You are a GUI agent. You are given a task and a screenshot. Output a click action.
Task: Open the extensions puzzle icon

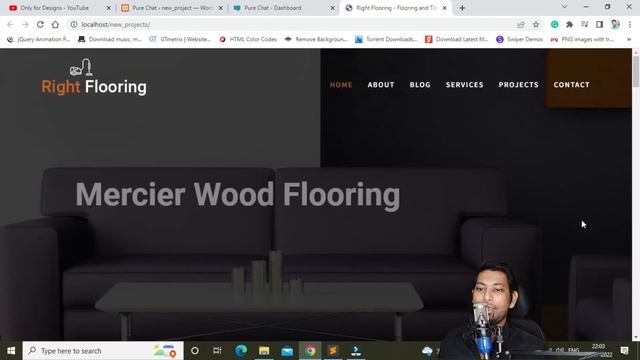click(569, 24)
